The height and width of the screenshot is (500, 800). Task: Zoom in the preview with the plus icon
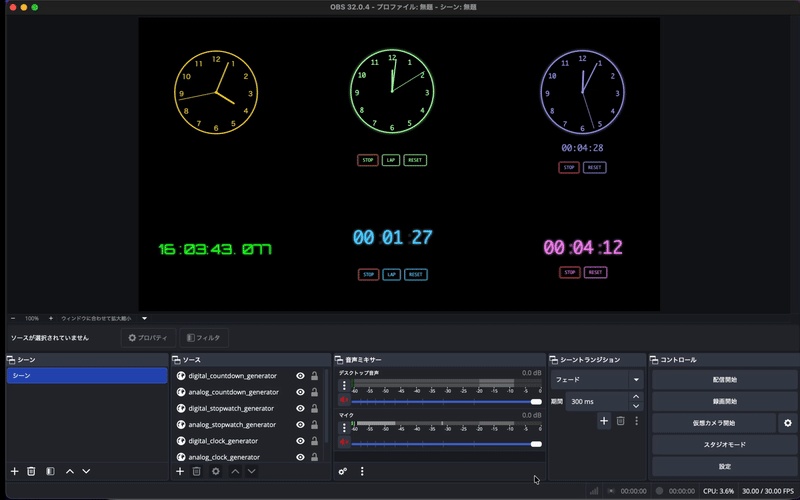click(51, 318)
